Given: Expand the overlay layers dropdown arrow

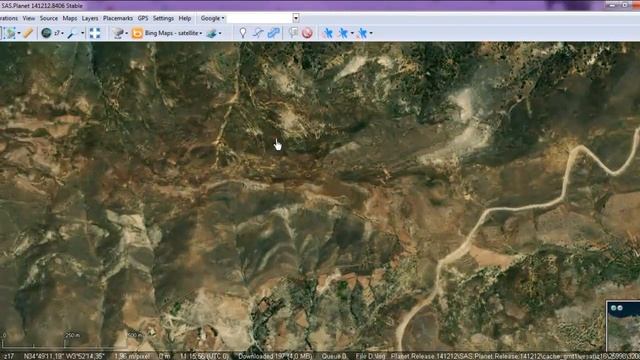Looking at the screenshot, I should tap(220, 33).
